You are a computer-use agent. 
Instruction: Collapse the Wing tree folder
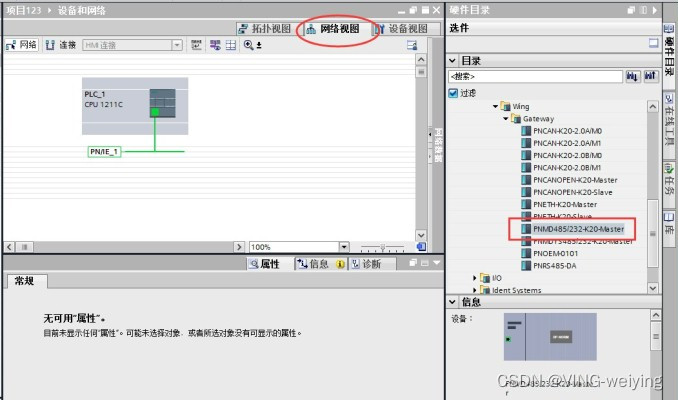tap(495, 106)
